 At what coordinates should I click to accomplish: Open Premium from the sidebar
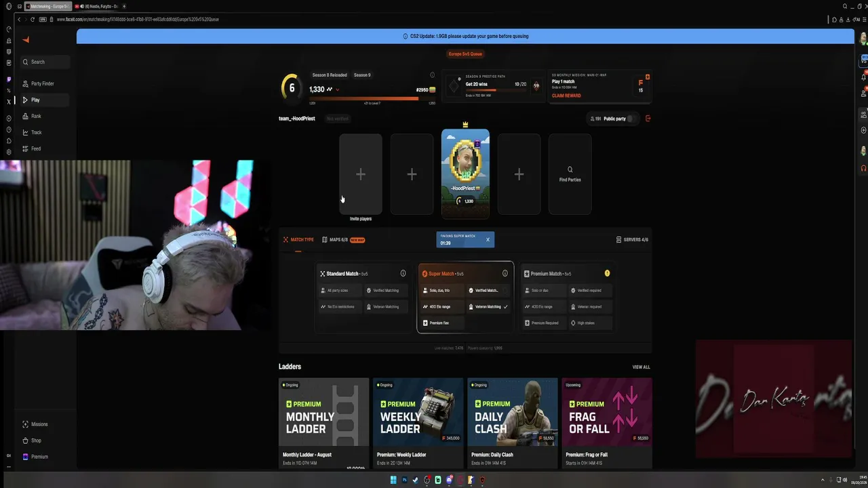43,457
